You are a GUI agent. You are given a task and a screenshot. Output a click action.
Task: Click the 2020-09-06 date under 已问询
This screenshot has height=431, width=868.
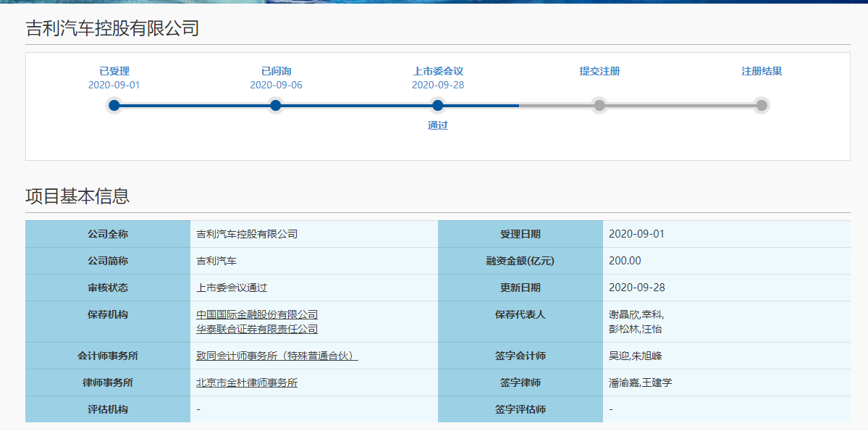(276, 85)
